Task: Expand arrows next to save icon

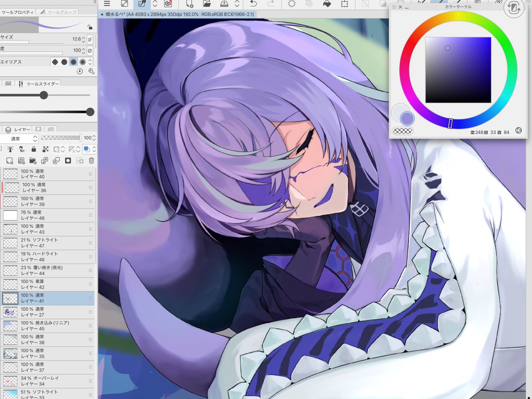Action: [237, 4]
